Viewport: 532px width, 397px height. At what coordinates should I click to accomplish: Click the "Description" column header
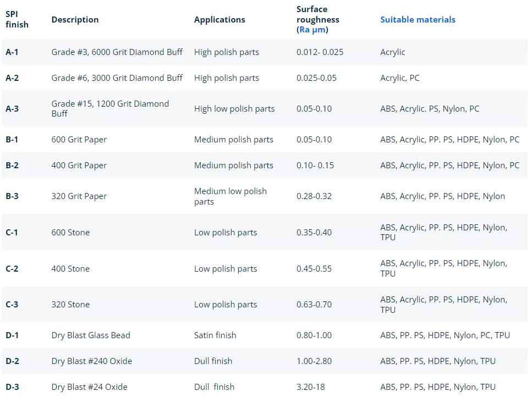(75, 20)
